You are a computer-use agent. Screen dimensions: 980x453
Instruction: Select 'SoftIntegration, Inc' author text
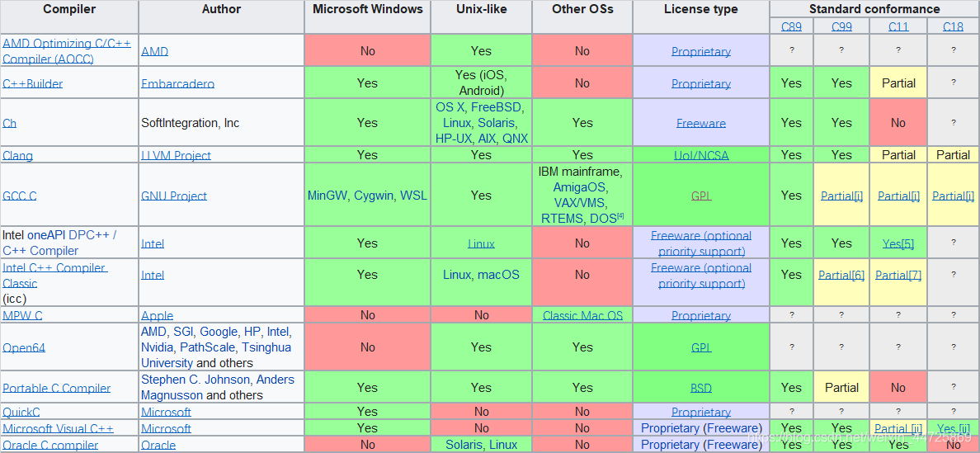(190, 123)
